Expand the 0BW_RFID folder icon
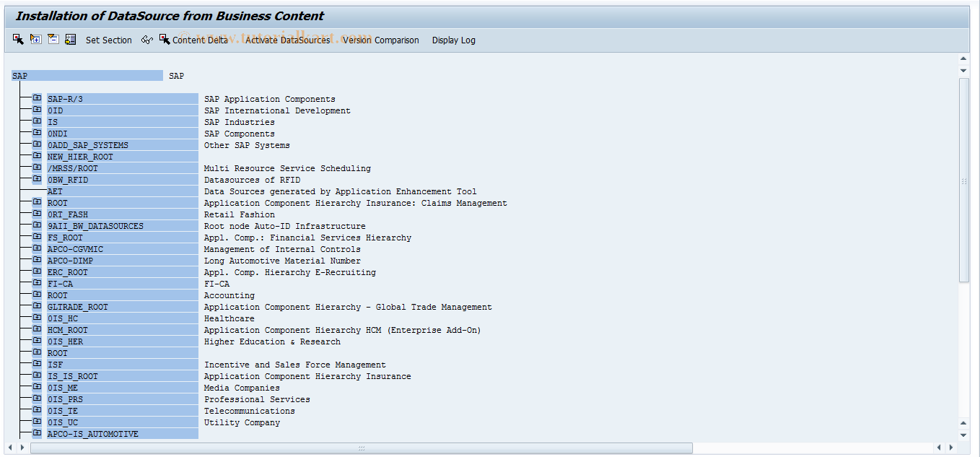The height and width of the screenshot is (457, 980). pyautogui.click(x=37, y=179)
